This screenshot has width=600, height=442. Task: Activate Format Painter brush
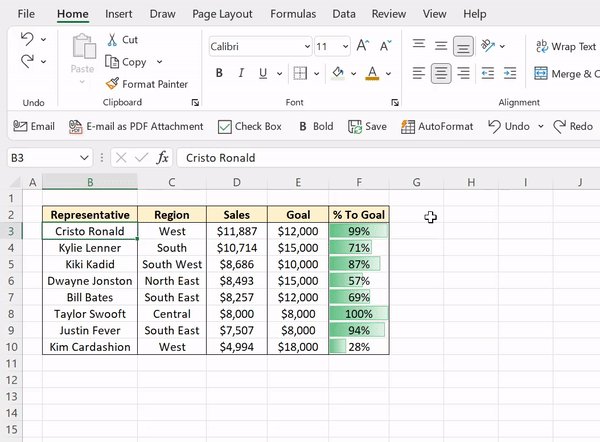tap(112, 84)
